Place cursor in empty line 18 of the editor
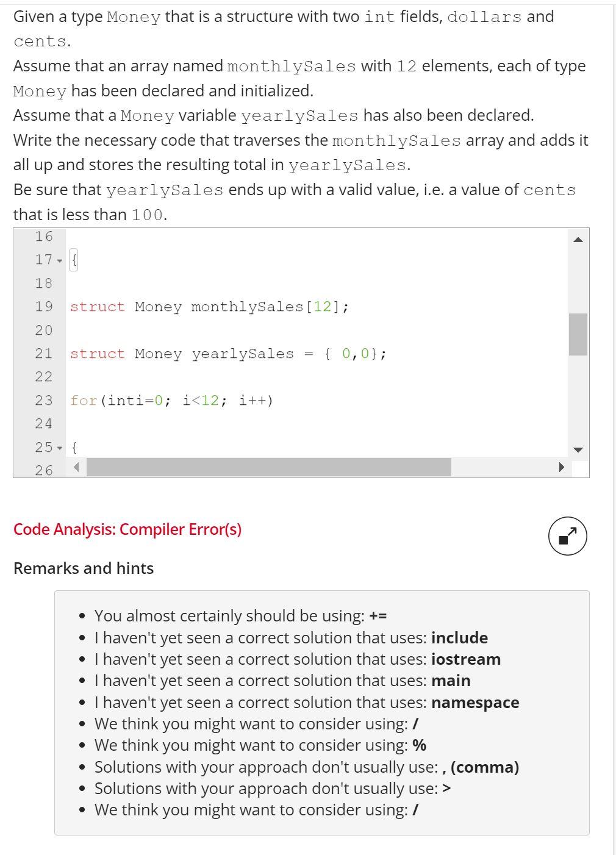 point(183,283)
